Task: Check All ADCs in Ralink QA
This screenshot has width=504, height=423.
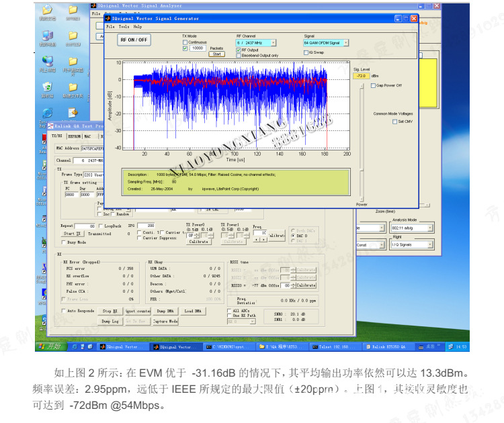Action: point(229,311)
